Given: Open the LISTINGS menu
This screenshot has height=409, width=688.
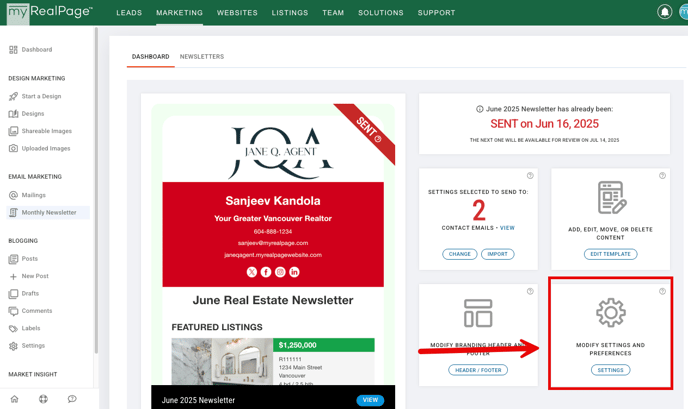Looking at the screenshot, I should (x=290, y=13).
